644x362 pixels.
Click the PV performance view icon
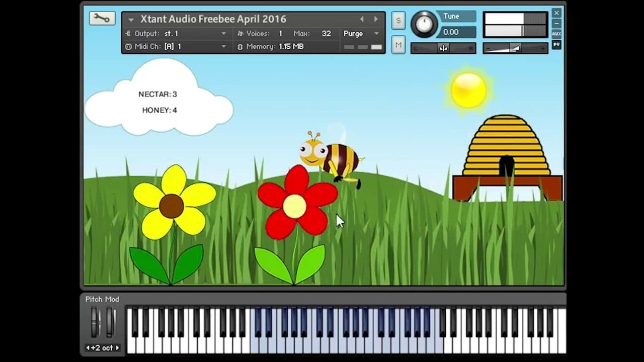tap(556, 45)
